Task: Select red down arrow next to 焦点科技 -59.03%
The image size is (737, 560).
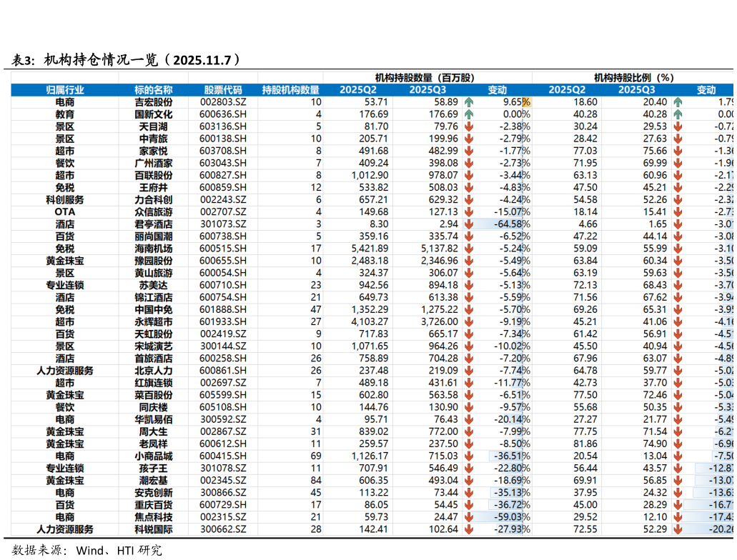Action: (x=469, y=516)
